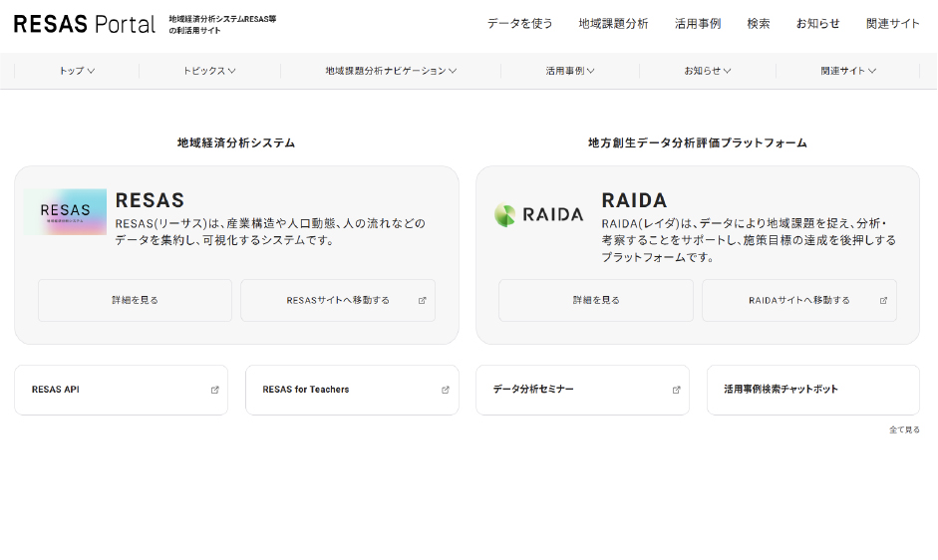This screenshot has width=938, height=560.
Task: Open 活用事例 in top header menu
Action: pyautogui.click(x=698, y=24)
